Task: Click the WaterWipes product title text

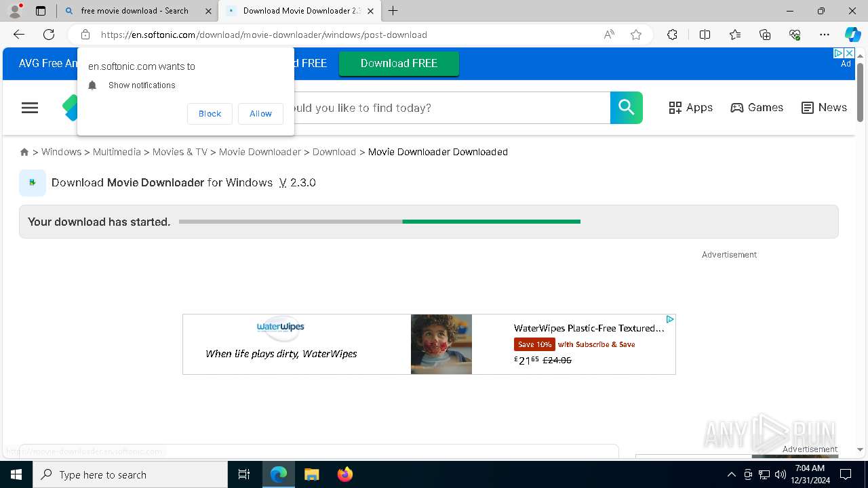Action: (x=589, y=328)
